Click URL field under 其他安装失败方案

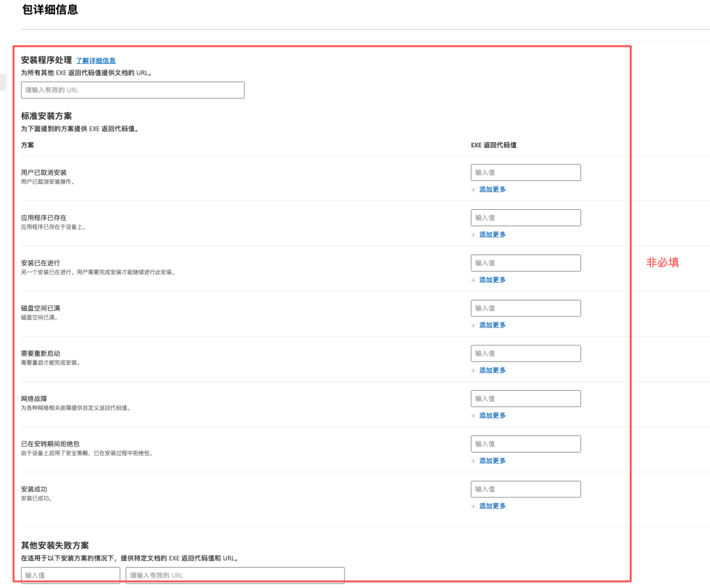click(235, 576)
